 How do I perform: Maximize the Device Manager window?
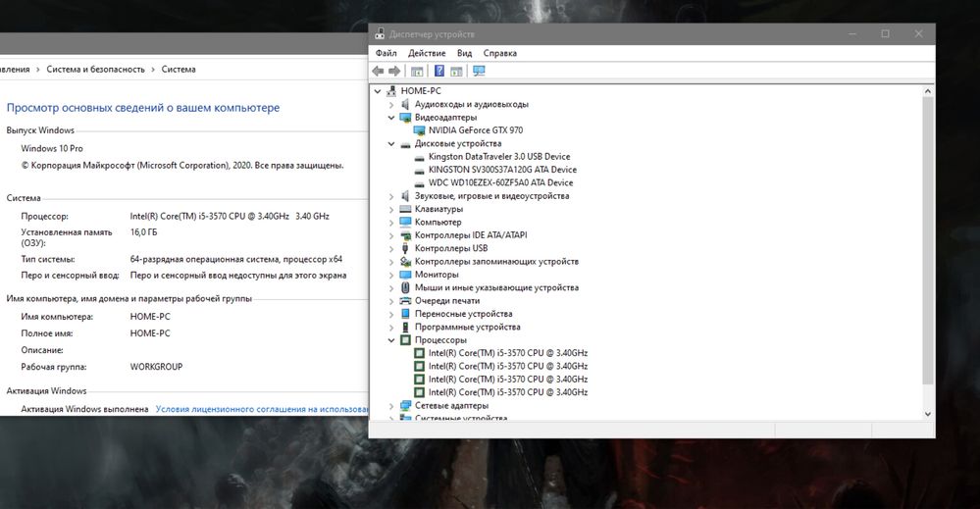[885, 33]
